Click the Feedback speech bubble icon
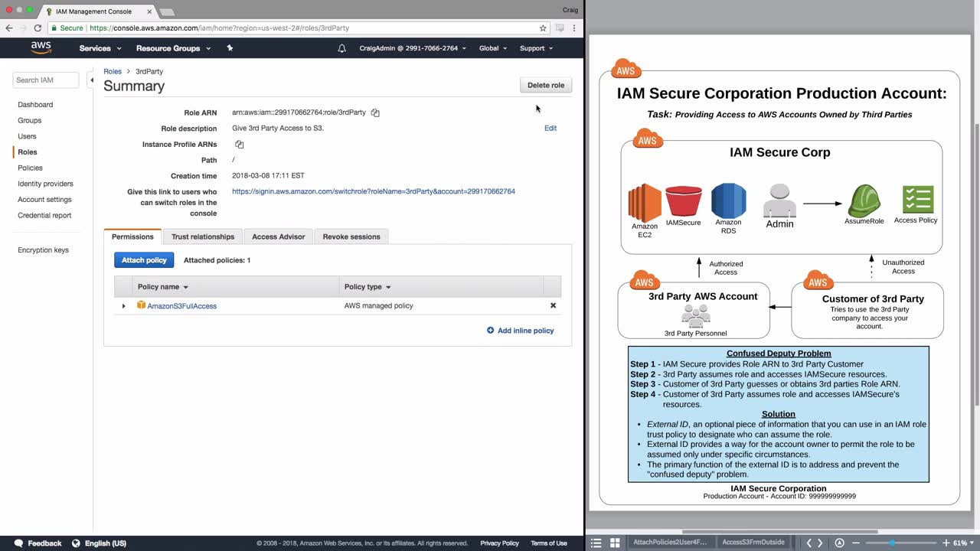Image resolution: width=980 pixels, height=551 pixels. coord(18,543)
